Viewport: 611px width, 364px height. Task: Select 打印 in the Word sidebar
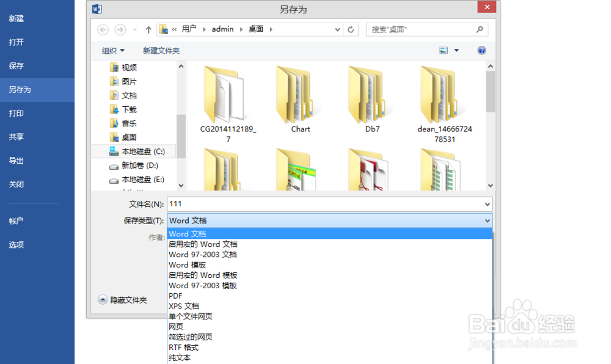16,113
